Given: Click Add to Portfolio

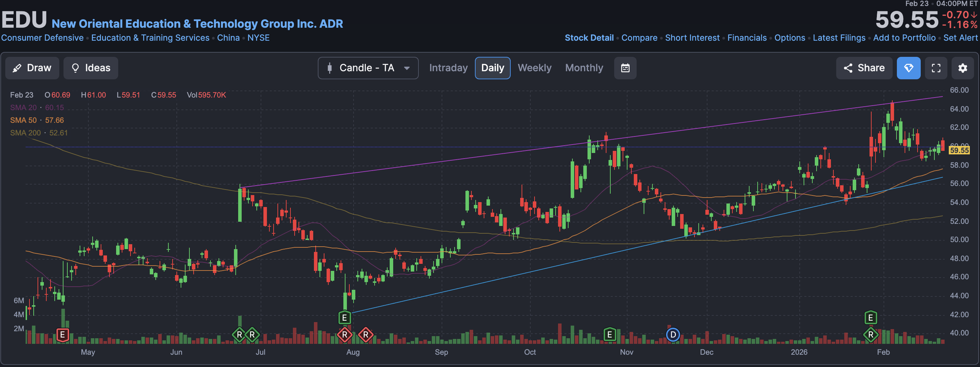Looking at the screenshot, I should 904,38.
